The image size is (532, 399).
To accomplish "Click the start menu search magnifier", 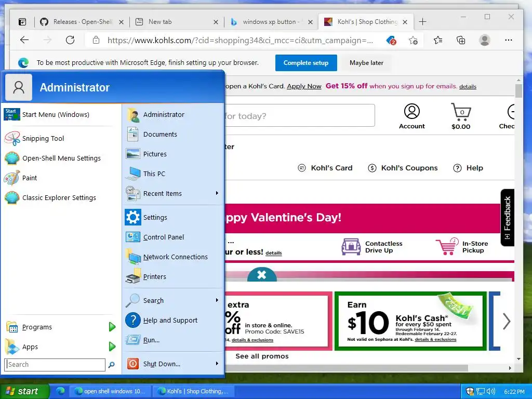I will point(111,365).
